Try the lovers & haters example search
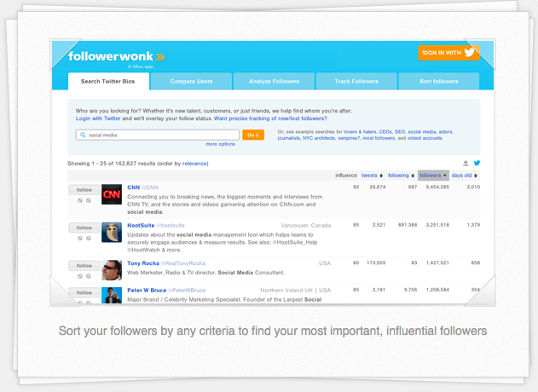Screen dimensions: 538x392 (360, 132)
